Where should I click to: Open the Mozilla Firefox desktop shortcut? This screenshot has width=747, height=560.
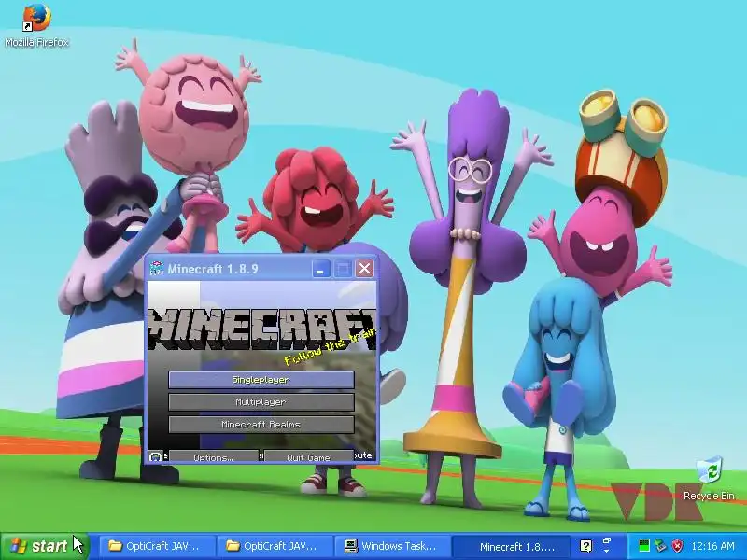click(x=36, y=26)
